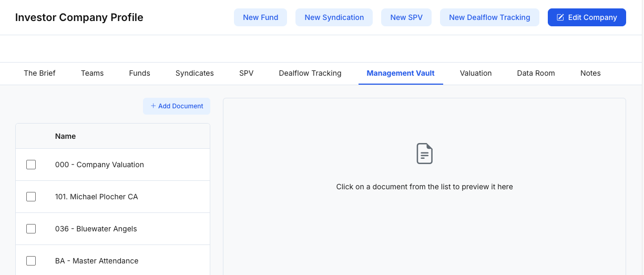Click the Edit Company button
The height and width of the screenshot is (275, 644).
tap(587, 17)
